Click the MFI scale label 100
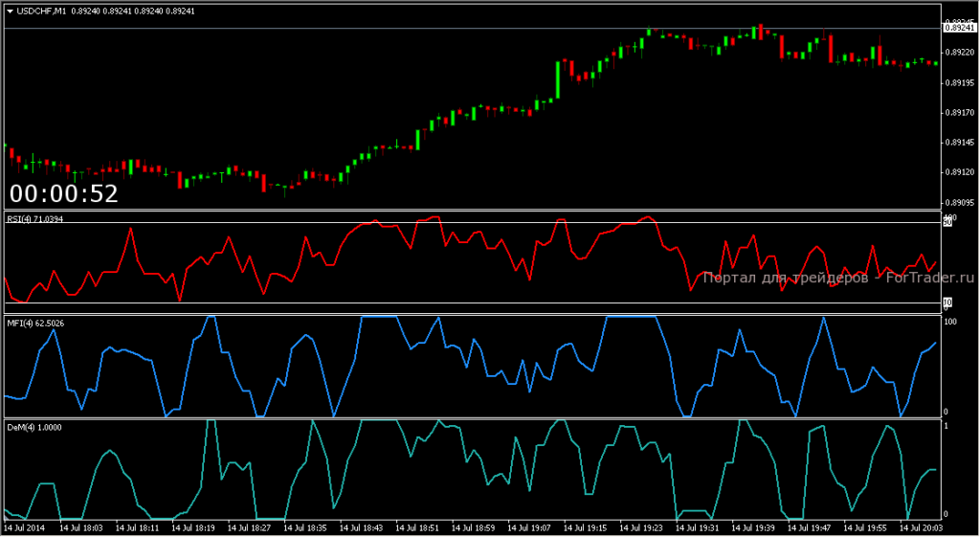This screenshot has width=980, height=537. (x=950, y=322)
